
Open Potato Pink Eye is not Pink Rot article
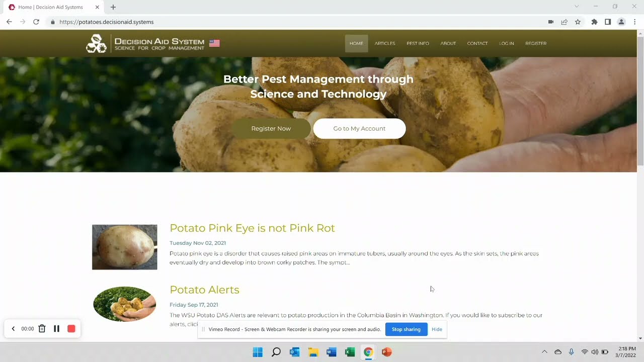(252, 228)
